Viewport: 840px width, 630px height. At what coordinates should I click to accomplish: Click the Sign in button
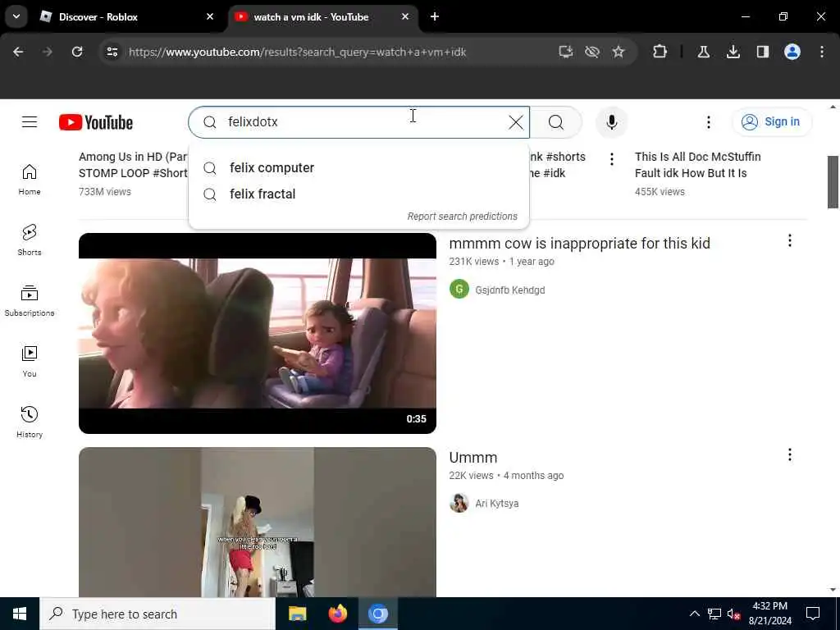[772, 122]
